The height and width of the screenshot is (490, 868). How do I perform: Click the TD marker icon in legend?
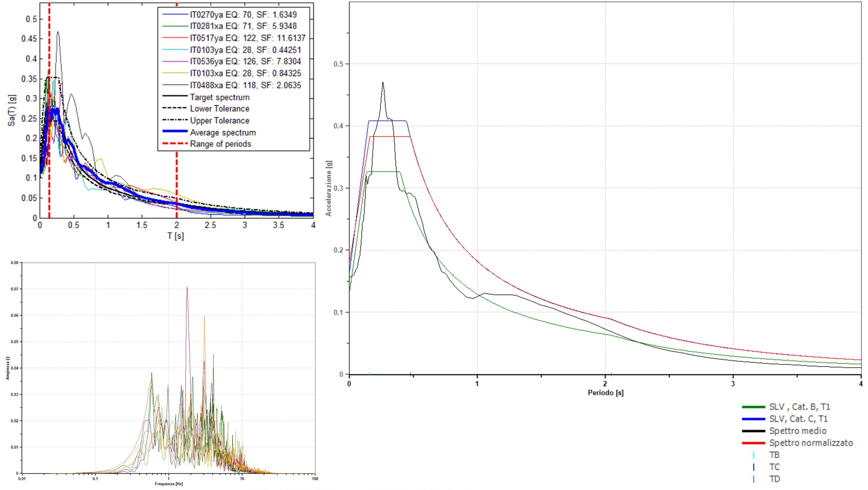754,479
